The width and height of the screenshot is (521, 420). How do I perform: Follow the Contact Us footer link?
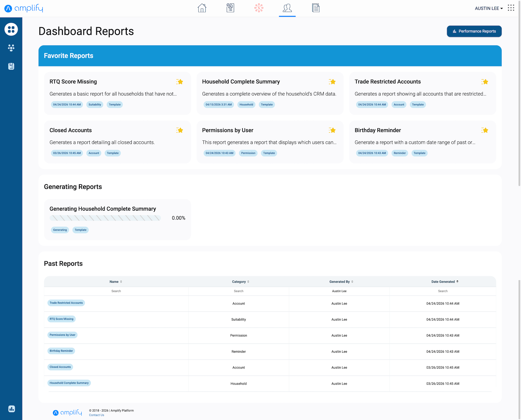point(96,415)
